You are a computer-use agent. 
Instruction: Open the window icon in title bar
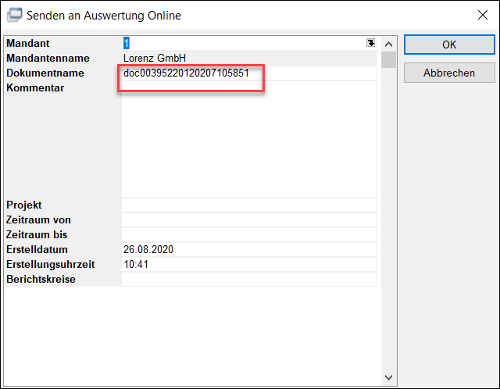[15, 15]
